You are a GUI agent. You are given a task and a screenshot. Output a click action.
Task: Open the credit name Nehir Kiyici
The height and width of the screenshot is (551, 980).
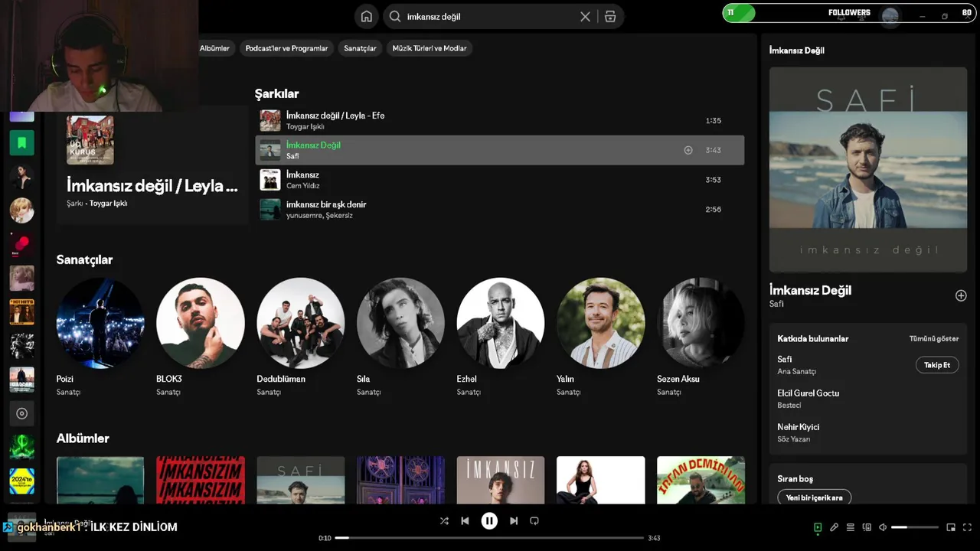tap(798, 427)
